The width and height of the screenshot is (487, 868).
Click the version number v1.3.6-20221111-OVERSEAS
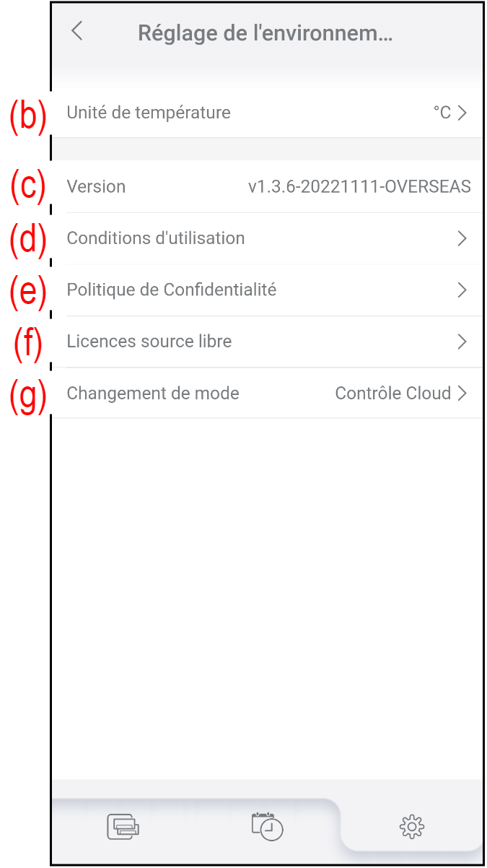pyautogui.click(x=359, y=186)
